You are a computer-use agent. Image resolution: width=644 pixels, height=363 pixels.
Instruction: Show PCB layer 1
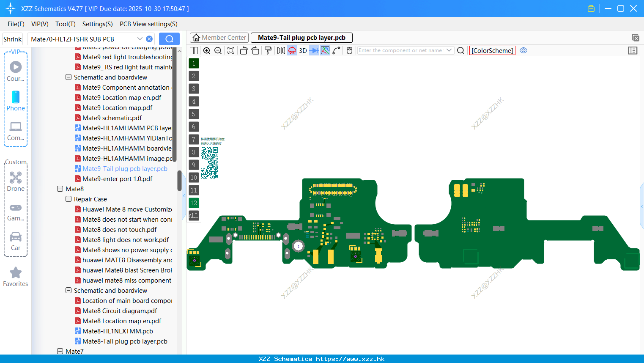pyautogui.click(x=194, y=63)
